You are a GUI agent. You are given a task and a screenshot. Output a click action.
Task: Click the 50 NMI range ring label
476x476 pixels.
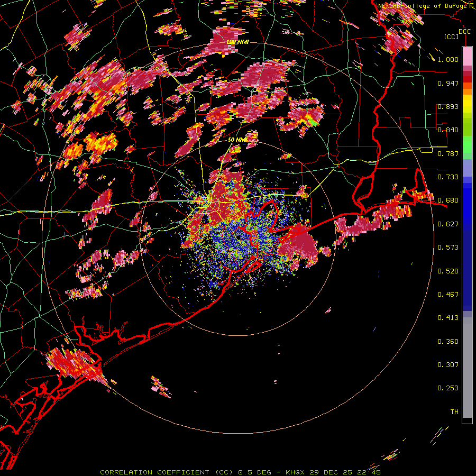(237, 140)
